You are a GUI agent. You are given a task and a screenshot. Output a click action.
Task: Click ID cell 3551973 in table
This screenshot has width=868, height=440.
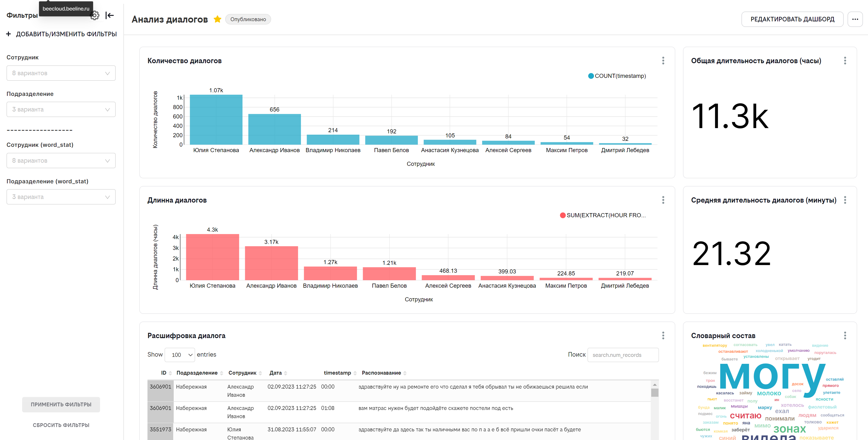point(160,429)
